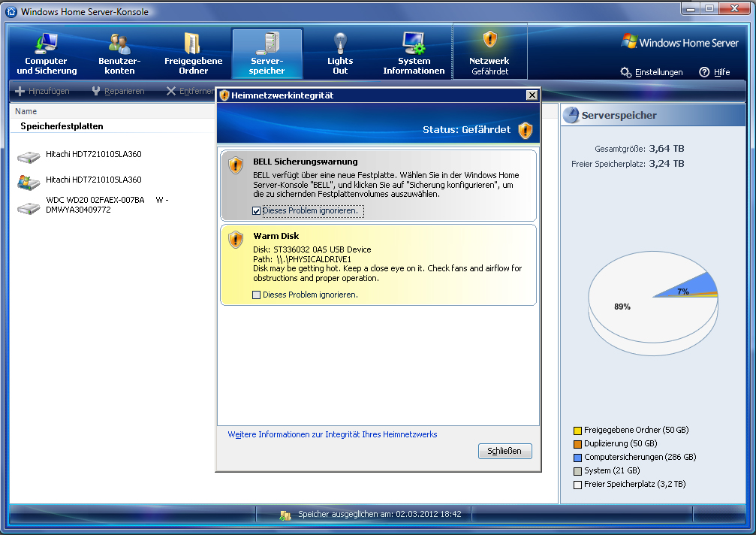This screenshot has width=756, height=535.
Task: Click Freigegebene Ordner yellow legend swatch
Action: point(577,431)
